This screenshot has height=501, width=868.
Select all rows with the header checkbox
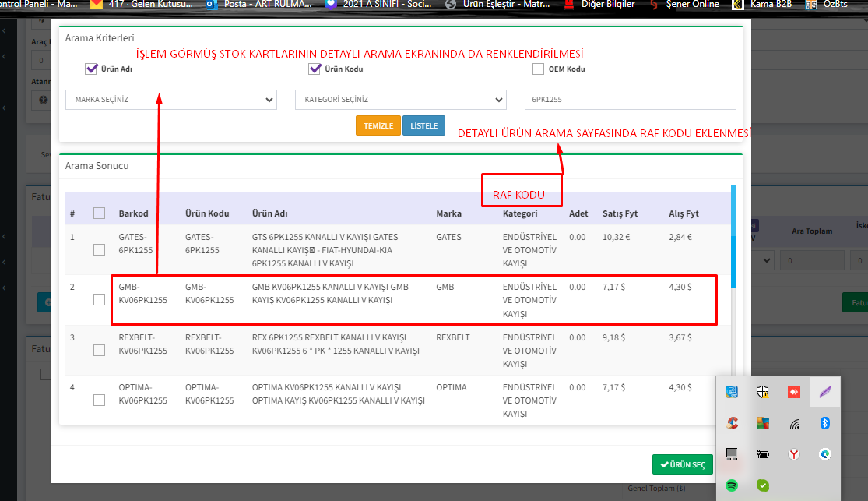tap(99, 213)
